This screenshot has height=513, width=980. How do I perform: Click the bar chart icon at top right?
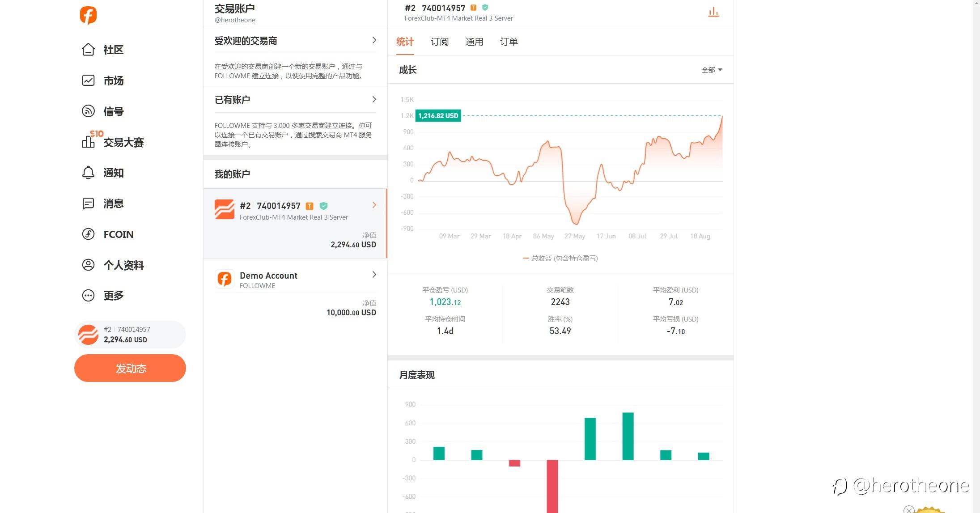click(x=713, y=12)
